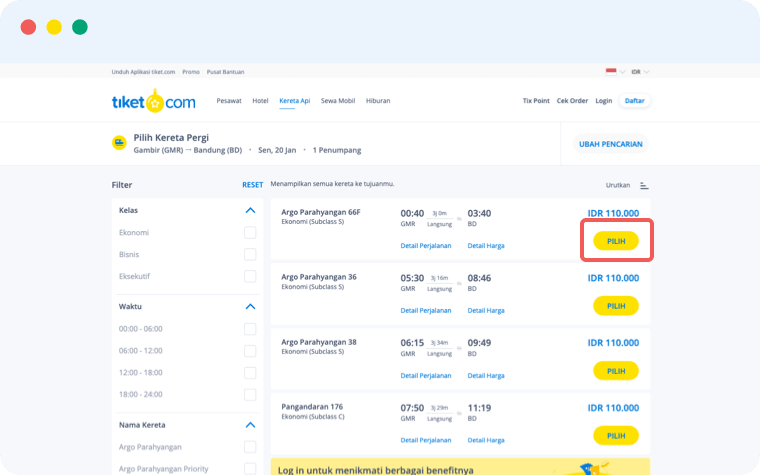Click the yellow window minimize dot
760x476 pixels.
[x=54, y=27]
